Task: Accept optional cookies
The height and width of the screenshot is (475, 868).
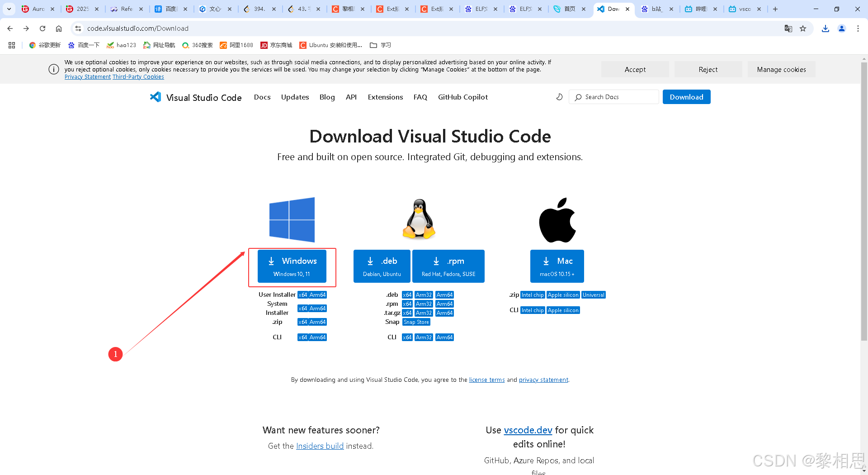Action: pos(635,69)
